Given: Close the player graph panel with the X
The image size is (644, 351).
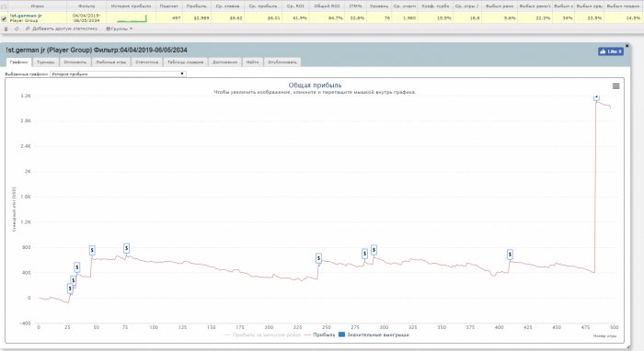Looking at the screenshot, I should pos(627,46).
